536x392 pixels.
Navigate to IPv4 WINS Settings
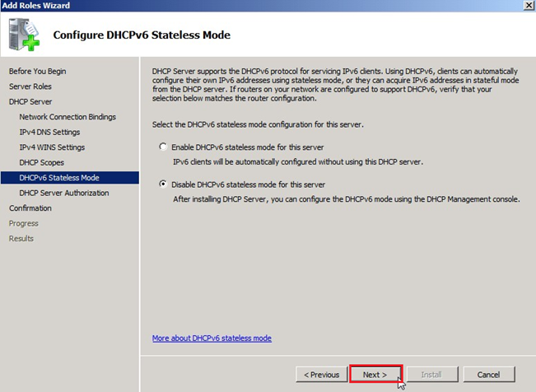click(52, 147)
